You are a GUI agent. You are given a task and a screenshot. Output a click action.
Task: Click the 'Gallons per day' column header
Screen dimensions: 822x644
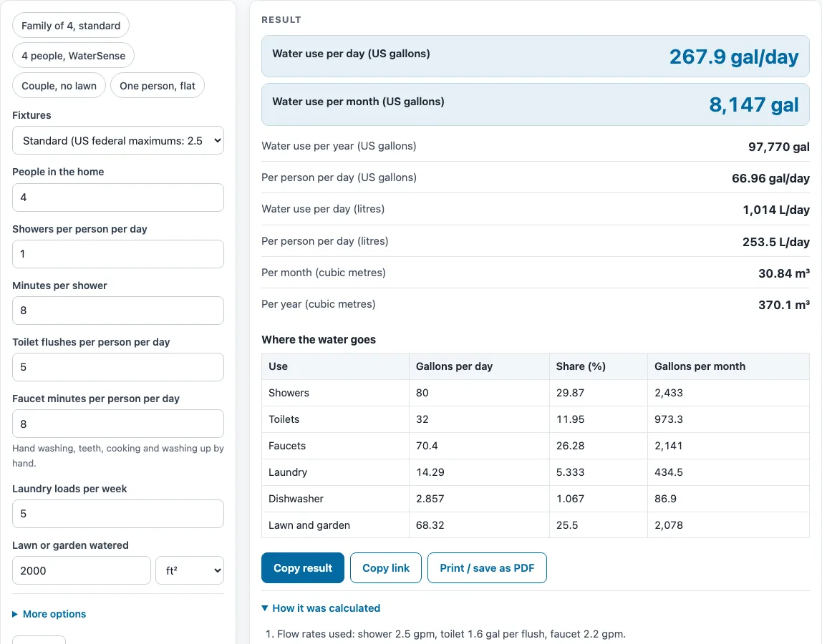454,366
